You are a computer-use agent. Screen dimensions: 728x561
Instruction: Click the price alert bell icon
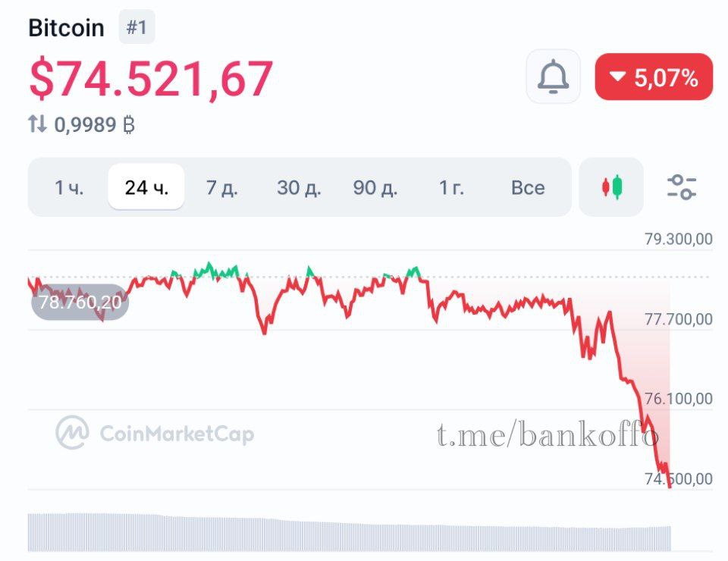(553, 77)
